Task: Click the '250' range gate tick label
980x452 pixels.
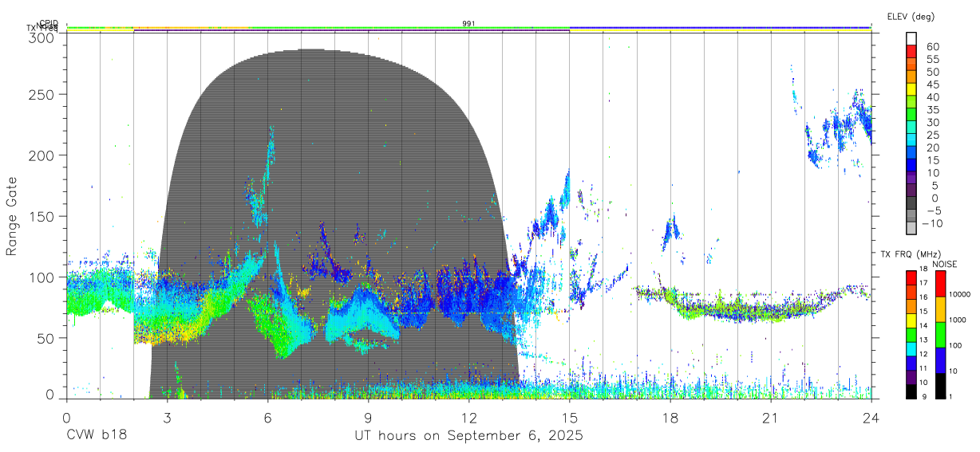Action: [x=43, y=94]
